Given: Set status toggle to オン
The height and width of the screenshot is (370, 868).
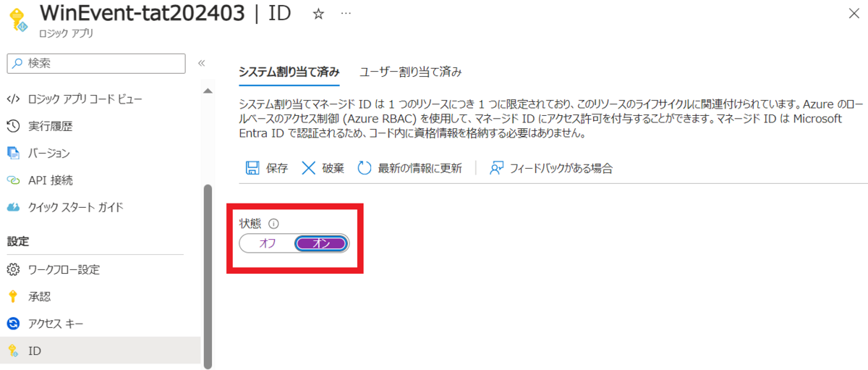Looking at the screenshot, I should [x=322, y=243].
